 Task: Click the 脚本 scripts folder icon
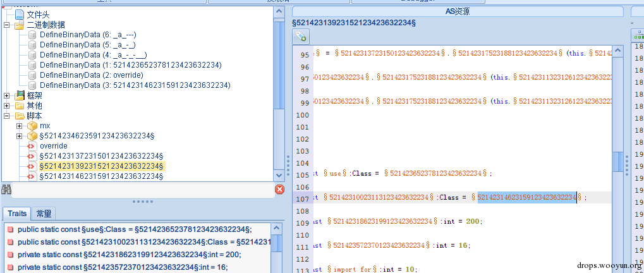coord(20,116)
